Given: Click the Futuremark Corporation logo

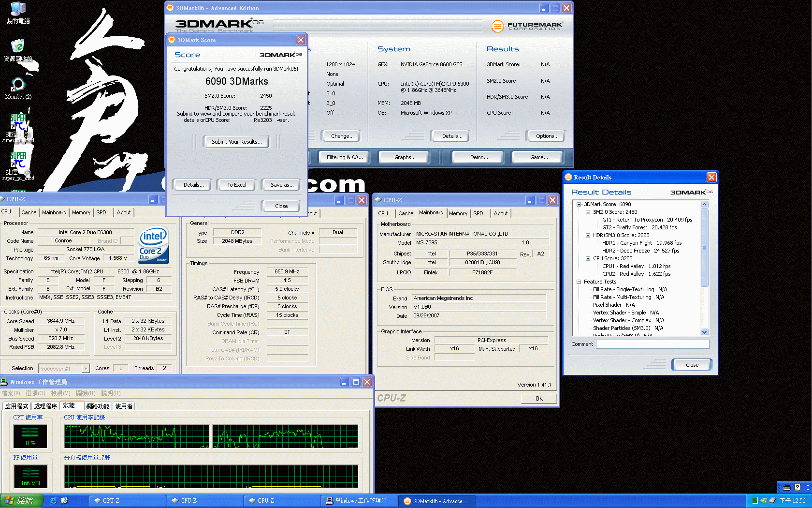Looking at the screenshot, I should (x=527, y=26).
